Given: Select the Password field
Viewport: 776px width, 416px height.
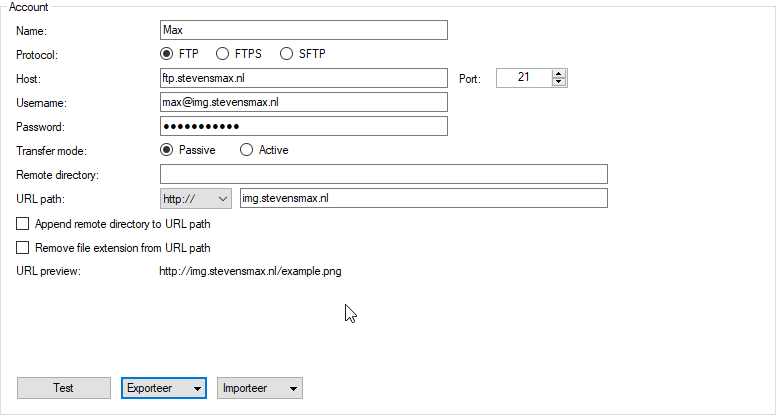Looking at the screenshot, I should point(303,126).
